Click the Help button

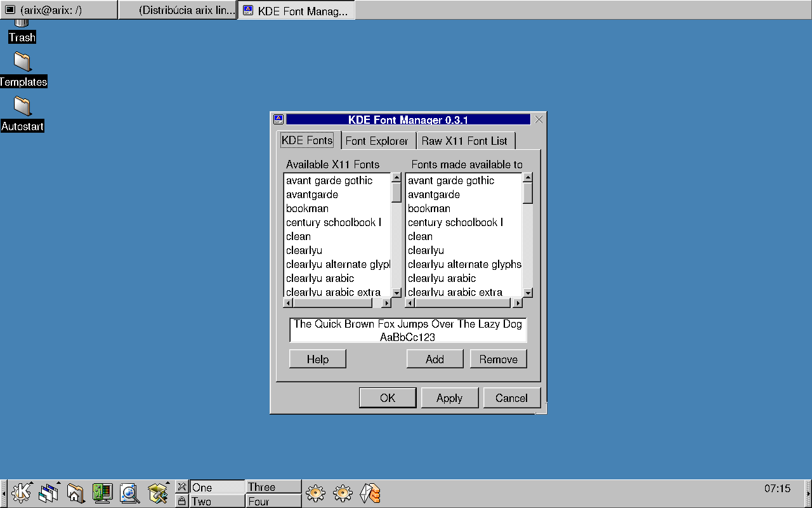click(318, 359)
